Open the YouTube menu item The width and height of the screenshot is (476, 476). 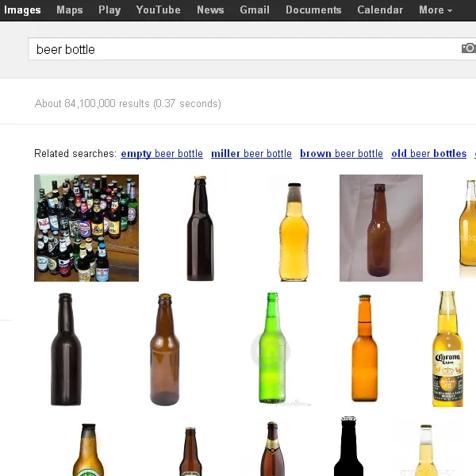point(158,10)
